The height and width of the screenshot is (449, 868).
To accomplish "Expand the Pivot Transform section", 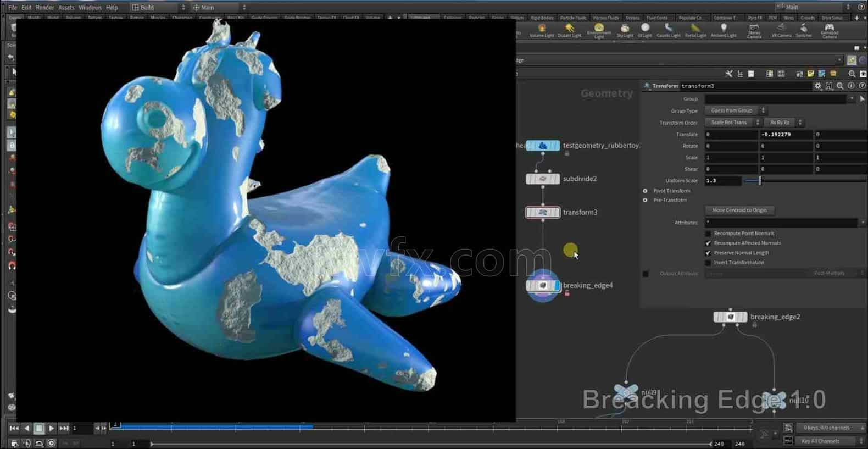I will 645,191.
